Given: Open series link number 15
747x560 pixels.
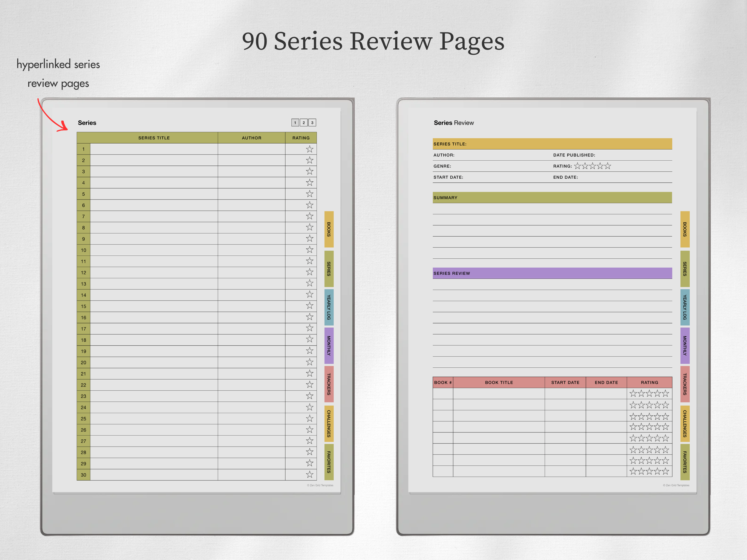Looking at the screenshot, I should [x=83, y=306].
